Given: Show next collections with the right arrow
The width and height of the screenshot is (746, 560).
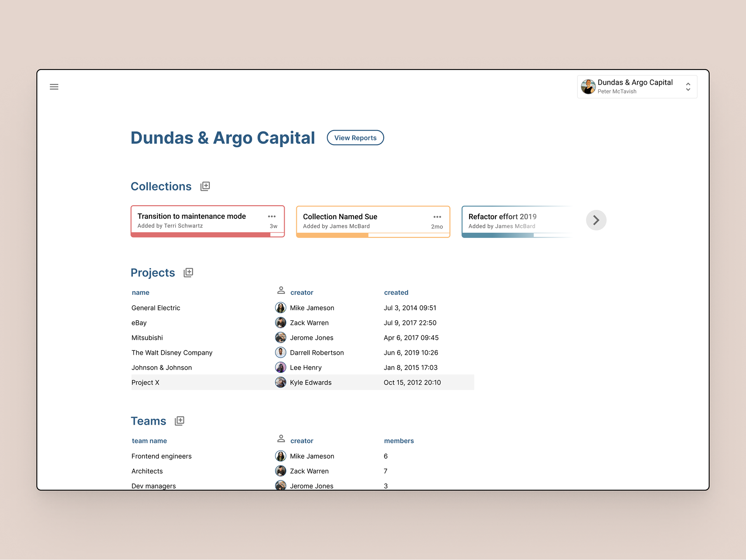Looking at the screenshot, I should click(x=596, y=220).
